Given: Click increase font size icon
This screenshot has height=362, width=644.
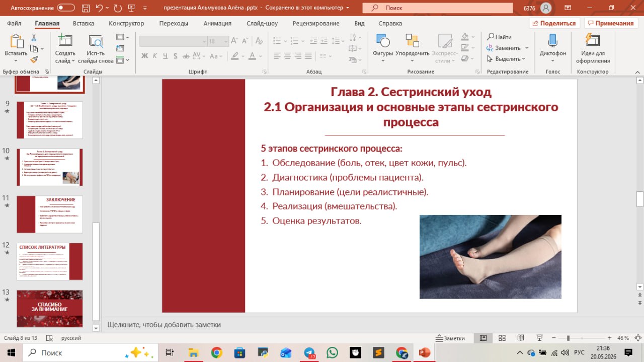Looking at the screenshot, I should pos(235,41).
